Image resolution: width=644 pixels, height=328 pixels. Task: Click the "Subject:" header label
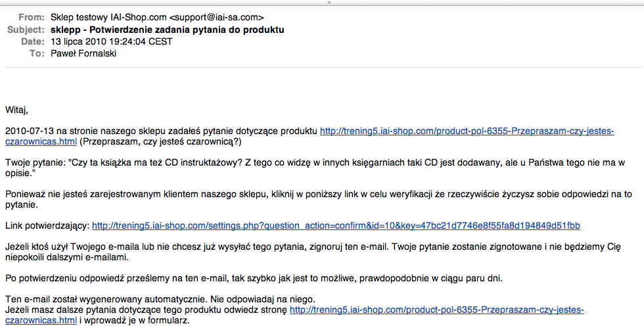[26, 30]
